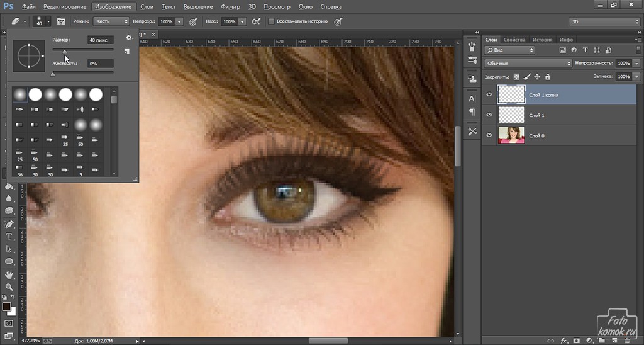Enable airbrush build-up icon
The width and height of the screenshot is (644, 345).
coord(256,21)
